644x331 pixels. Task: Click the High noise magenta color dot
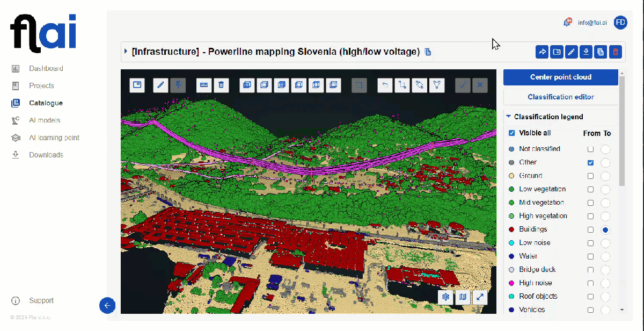(x=511, y=283)
